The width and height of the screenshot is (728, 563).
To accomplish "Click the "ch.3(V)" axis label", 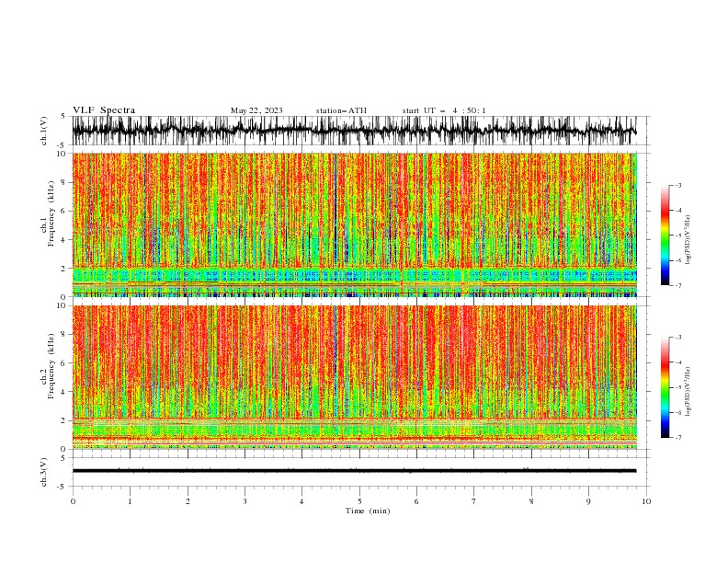I will (x=44, y=472).
